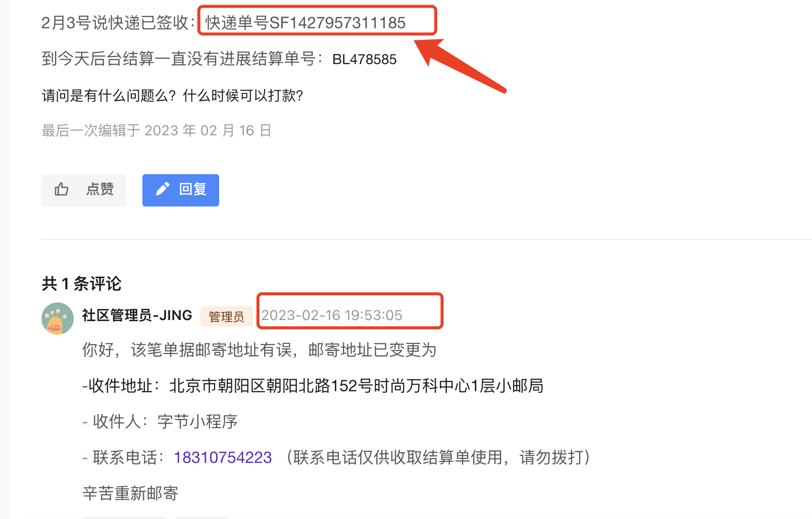812x519 pixels.
Task: Click the pencil icon on 回复 button
Action: [163, 189]
